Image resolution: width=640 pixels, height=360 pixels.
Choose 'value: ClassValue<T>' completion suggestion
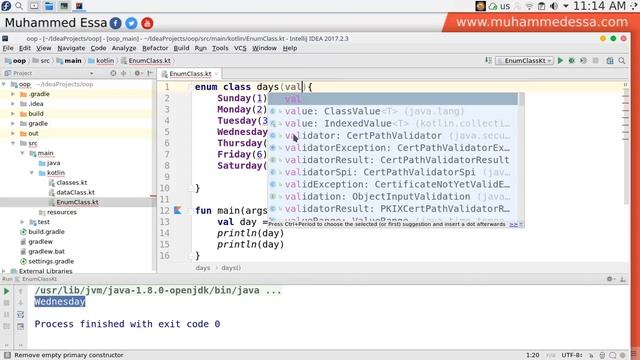pyautogui.click(x=393, y=111)
